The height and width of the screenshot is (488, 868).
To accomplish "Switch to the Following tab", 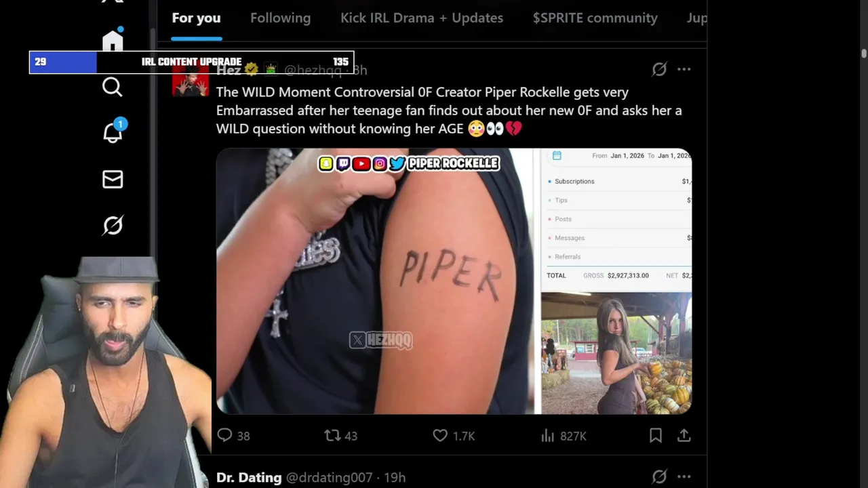I will [280, 18].
